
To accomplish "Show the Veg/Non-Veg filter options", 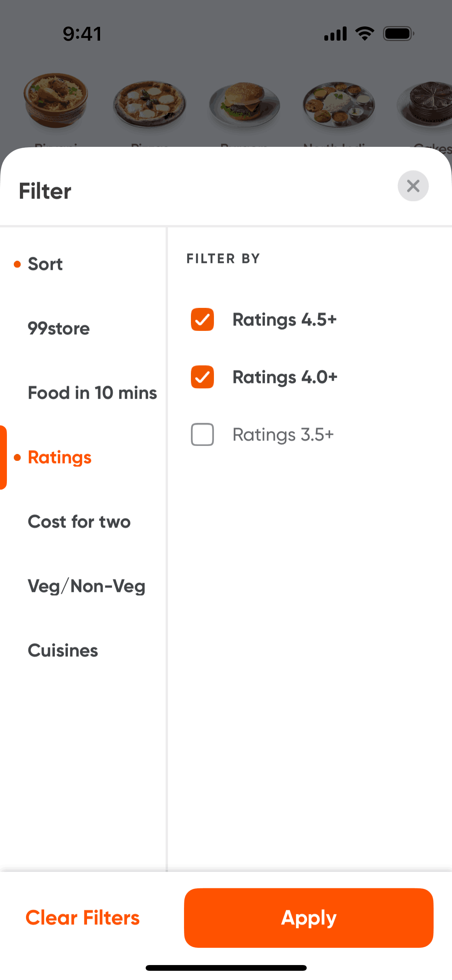I will coord(87,586).
